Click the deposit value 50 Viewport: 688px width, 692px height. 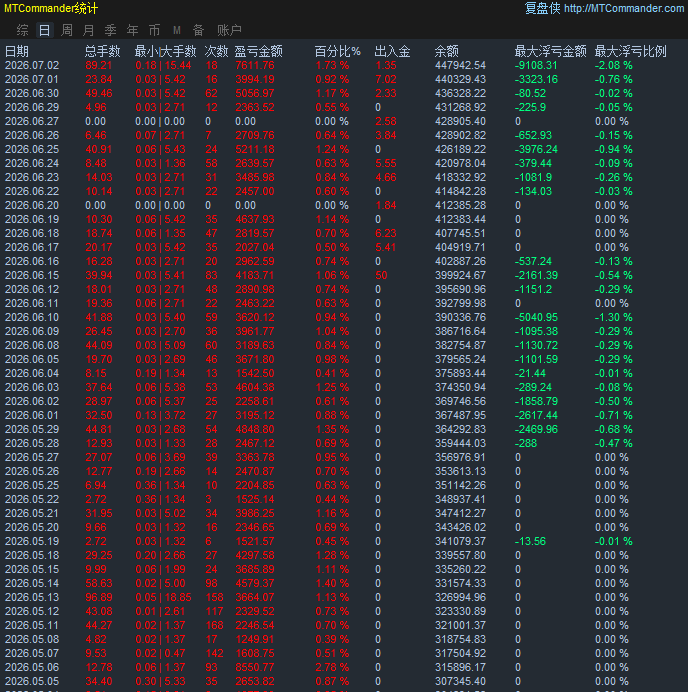[381, 275]
